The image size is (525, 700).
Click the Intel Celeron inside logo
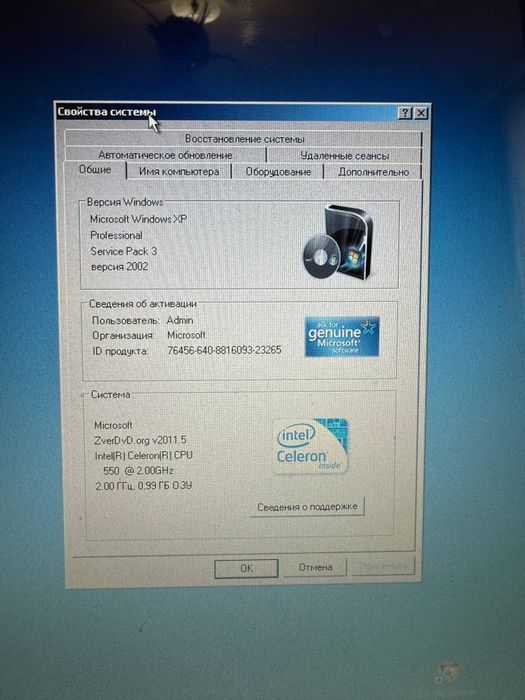310,446
